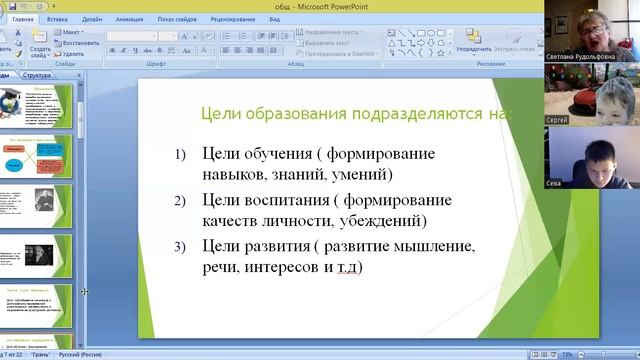
Task: Open the line spacing dropdown
Action: click(286, 36)
